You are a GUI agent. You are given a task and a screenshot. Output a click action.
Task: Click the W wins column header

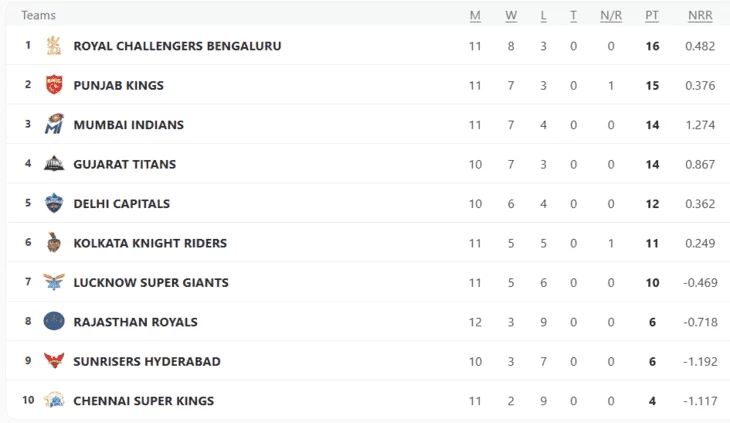coord(511,15)
